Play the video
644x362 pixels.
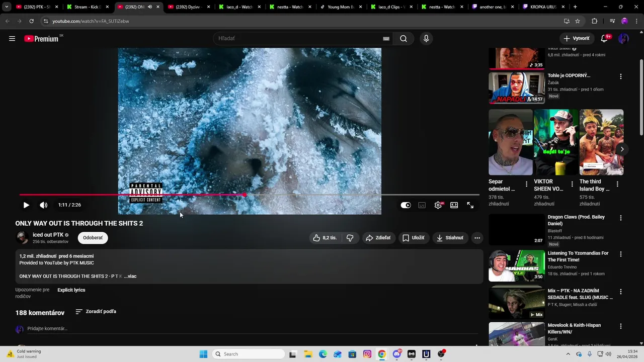tap(26, 205)
